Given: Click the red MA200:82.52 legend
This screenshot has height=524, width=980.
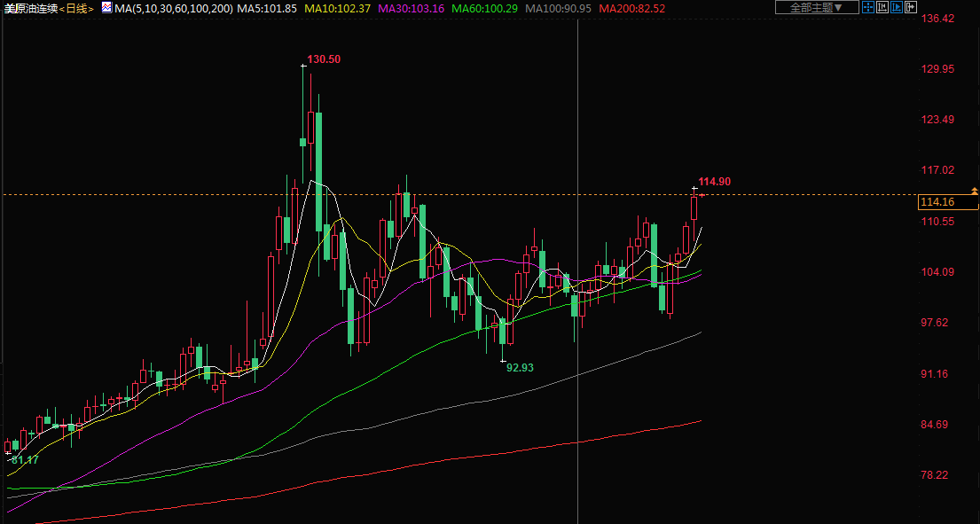Looking at the screenshot, I should [632, 8].
